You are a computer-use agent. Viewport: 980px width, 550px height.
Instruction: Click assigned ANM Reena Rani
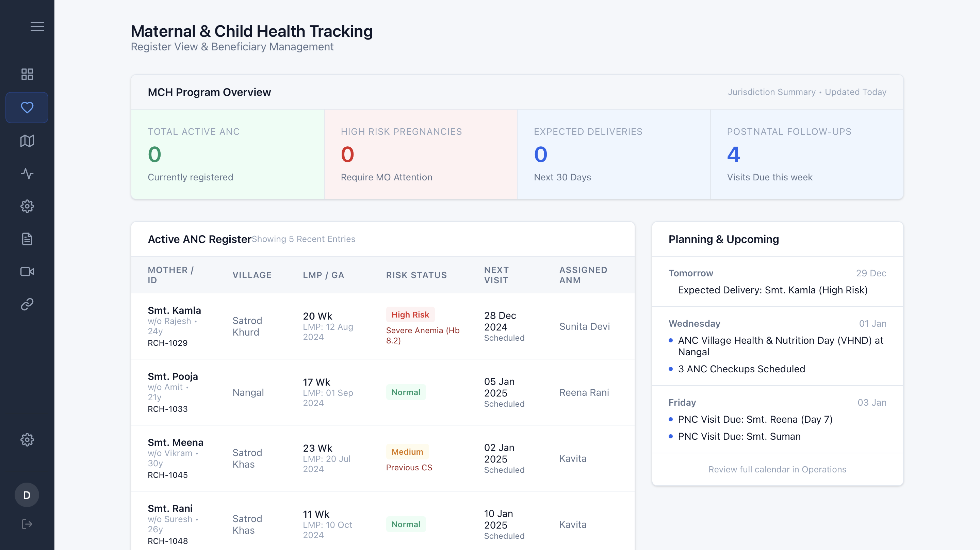(584, 392)
